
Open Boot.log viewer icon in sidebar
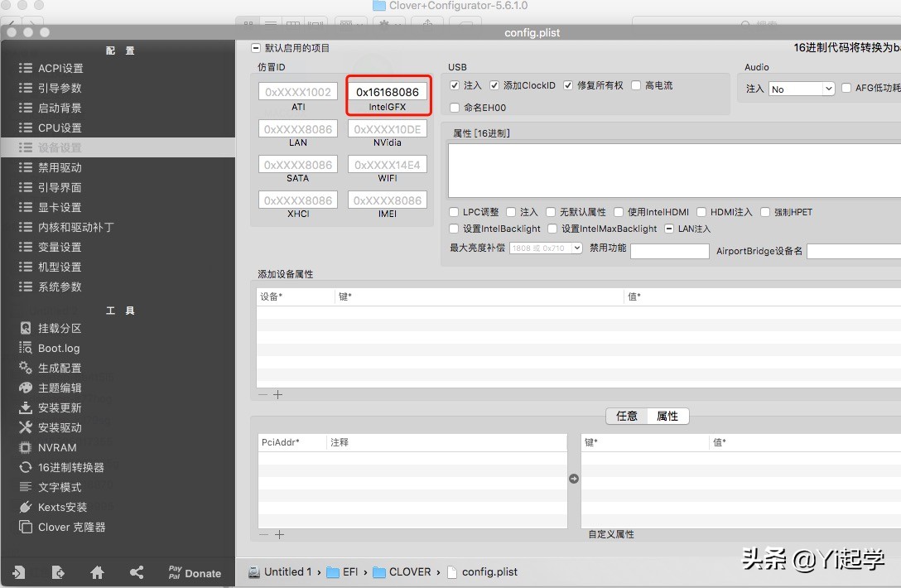26,348
